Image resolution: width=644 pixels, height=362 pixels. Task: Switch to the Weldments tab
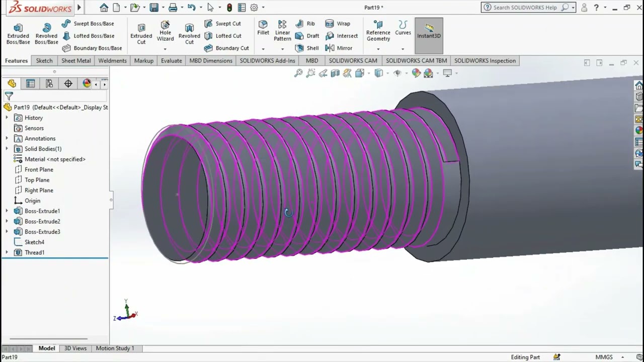click(112, 61)
